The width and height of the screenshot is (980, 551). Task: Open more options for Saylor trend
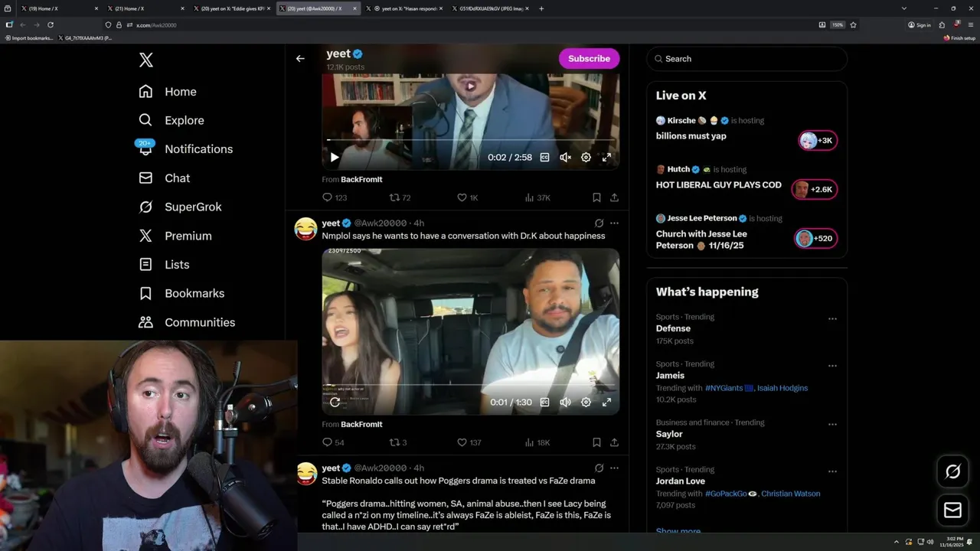[x=832, y=424]
